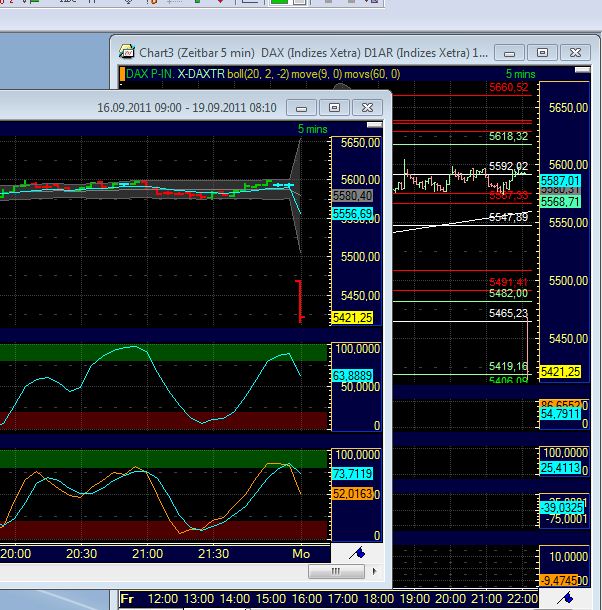602x610 pixels.
Task: Click the green 5618,32 line label
Action: click(x=508, y=136)
